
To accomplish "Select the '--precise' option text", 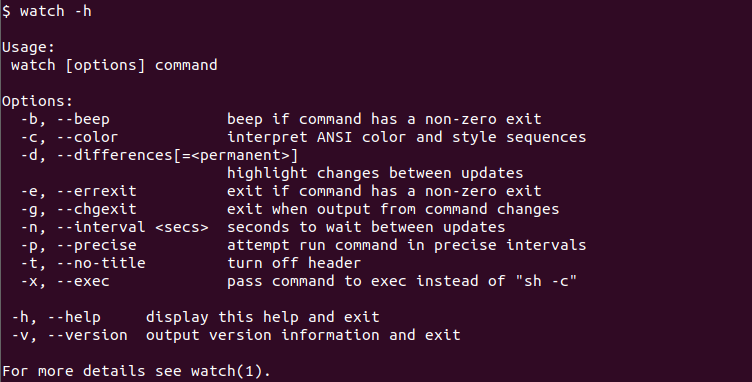I will 96,245.
